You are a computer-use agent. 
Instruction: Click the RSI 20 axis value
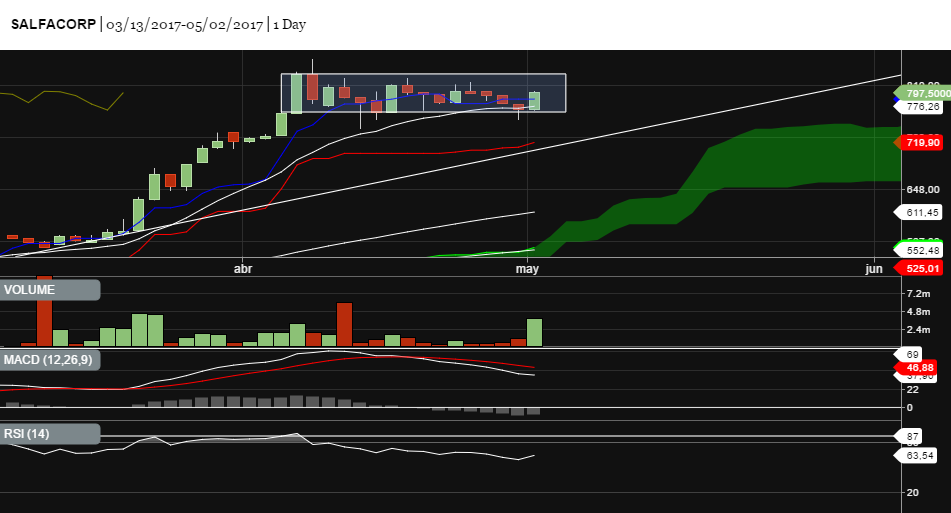[x=912, y=492]
